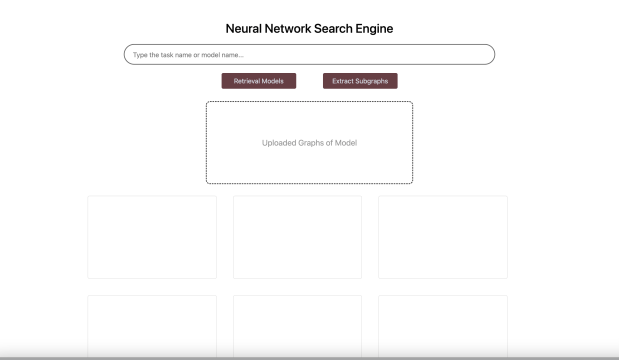Click the task or model name search field
Image resolution: width=619 pixels, height=360 pixels.
(309, 54)
